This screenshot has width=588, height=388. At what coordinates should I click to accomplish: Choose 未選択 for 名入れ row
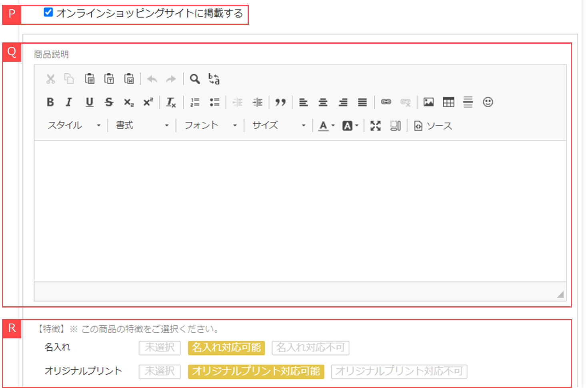(x=160, y=348)
